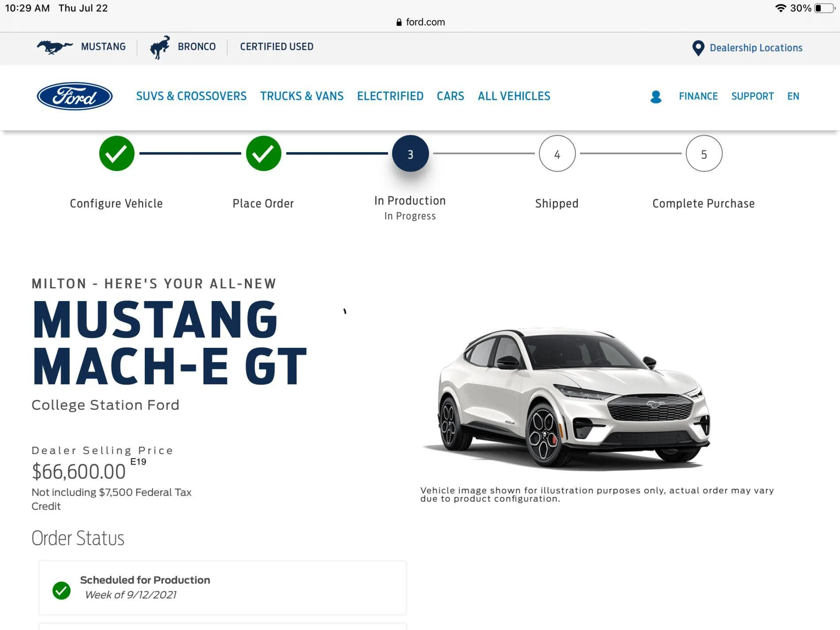Viewport: 840px width, 630px height.
Task: Open the ALL VEHICLES menu
Action: point(514,96)
